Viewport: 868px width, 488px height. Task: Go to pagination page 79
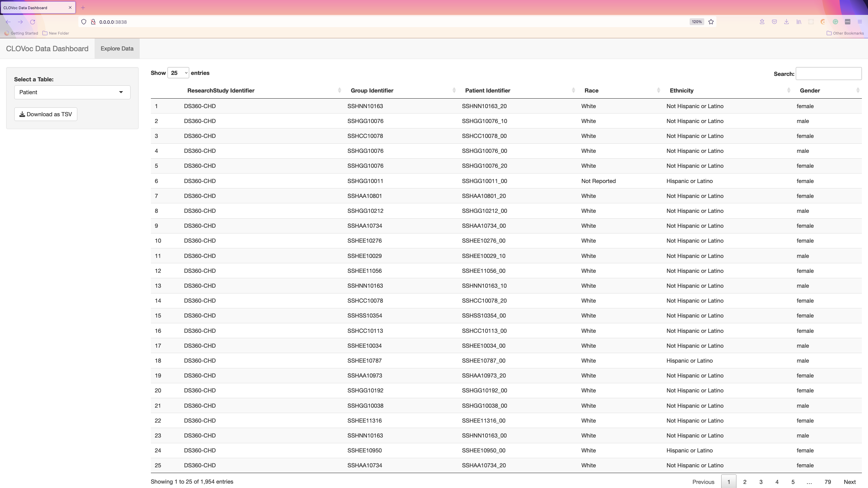827,482
